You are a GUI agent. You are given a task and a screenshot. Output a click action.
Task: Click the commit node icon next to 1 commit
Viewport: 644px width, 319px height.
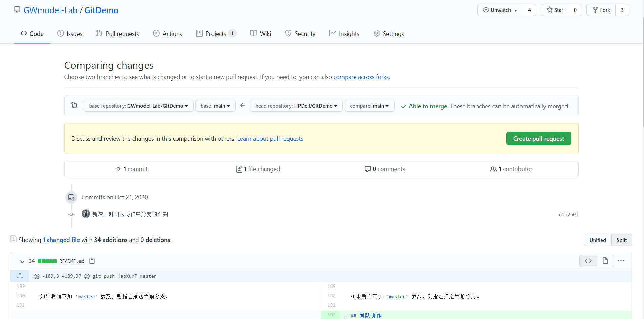118,169
